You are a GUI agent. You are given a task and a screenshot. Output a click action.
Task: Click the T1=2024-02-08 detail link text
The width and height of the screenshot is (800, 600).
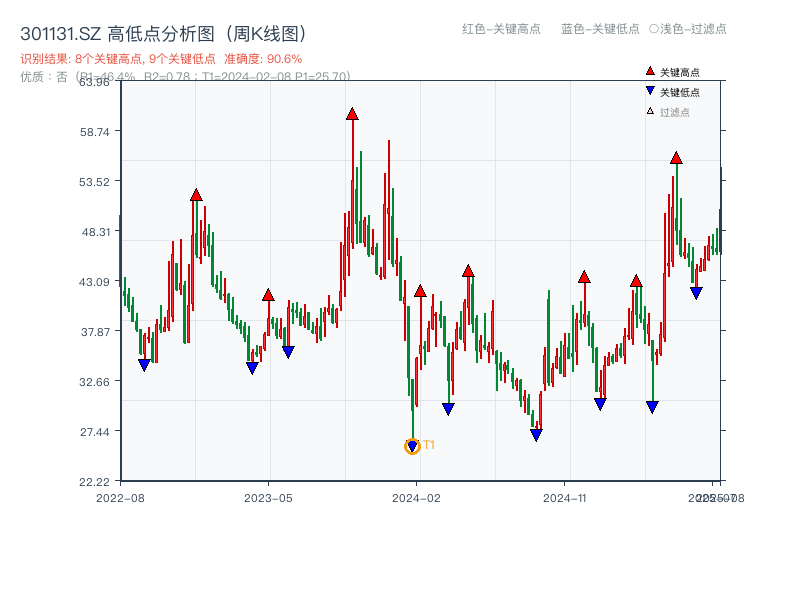253,74
